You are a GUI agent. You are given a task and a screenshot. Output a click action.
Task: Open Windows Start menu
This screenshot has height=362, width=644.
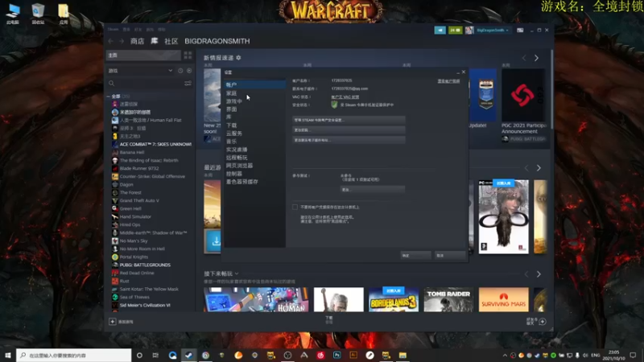click(8, 355)
